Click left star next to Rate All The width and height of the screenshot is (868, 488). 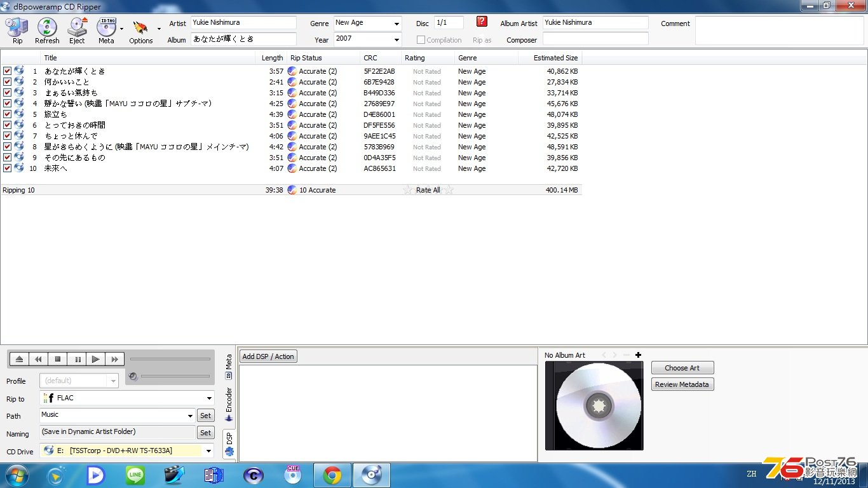tap(408, 190)
